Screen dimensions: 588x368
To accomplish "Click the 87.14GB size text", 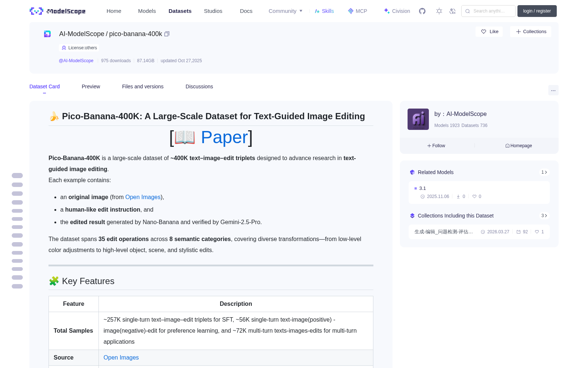I will click(x=146, y=61).
